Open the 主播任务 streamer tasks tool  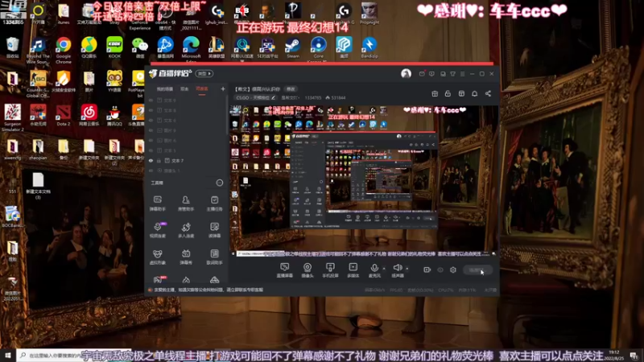(214, 204)
